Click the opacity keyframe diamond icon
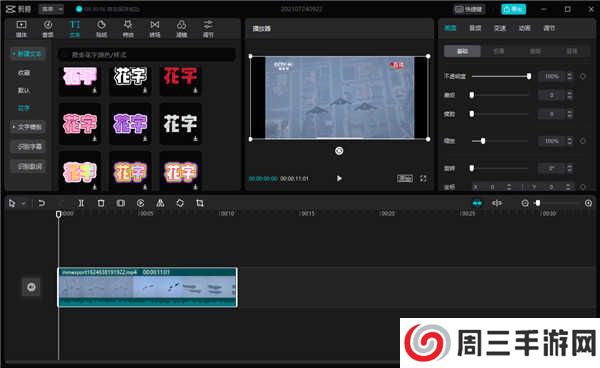This screenshot has height=368, width=600. pos(583,76)
